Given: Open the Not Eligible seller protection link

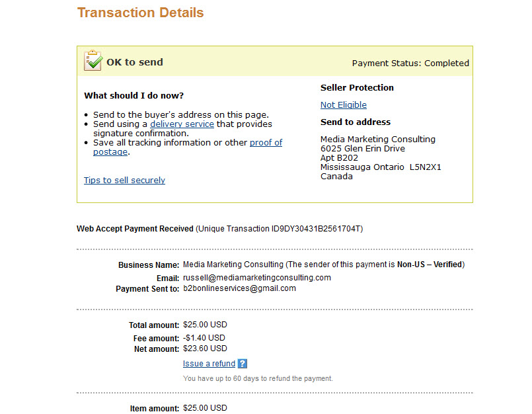Looking at the screenshot, I should pyautogui.click(x=344, y=105).
